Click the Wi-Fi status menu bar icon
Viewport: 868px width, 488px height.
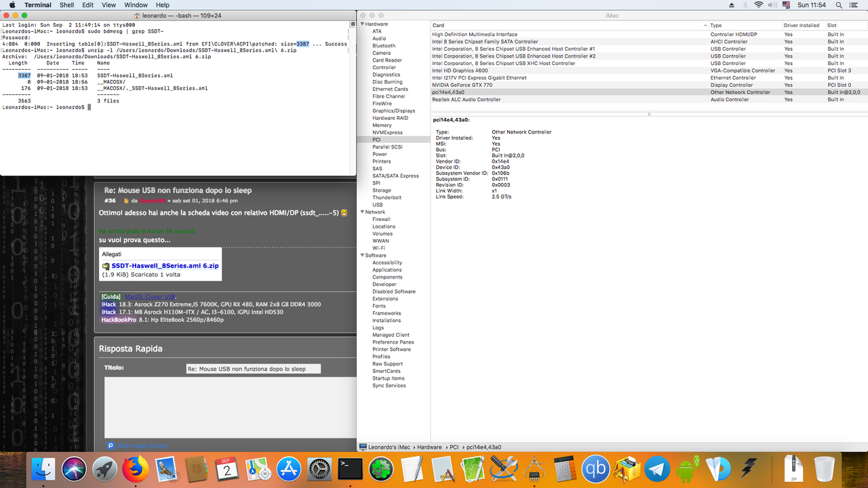tap(758, 5)
